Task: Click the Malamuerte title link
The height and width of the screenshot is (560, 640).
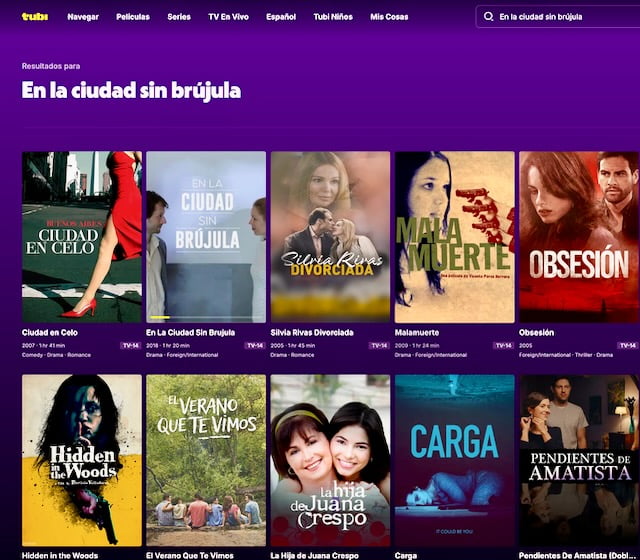Action: tap(417, 333)
